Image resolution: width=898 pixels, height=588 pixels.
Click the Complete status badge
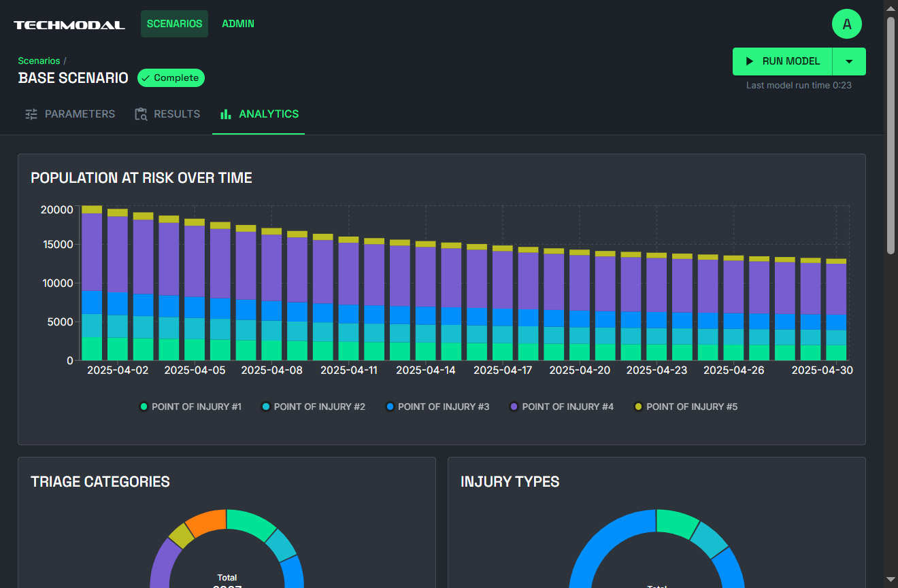[171, 78]
